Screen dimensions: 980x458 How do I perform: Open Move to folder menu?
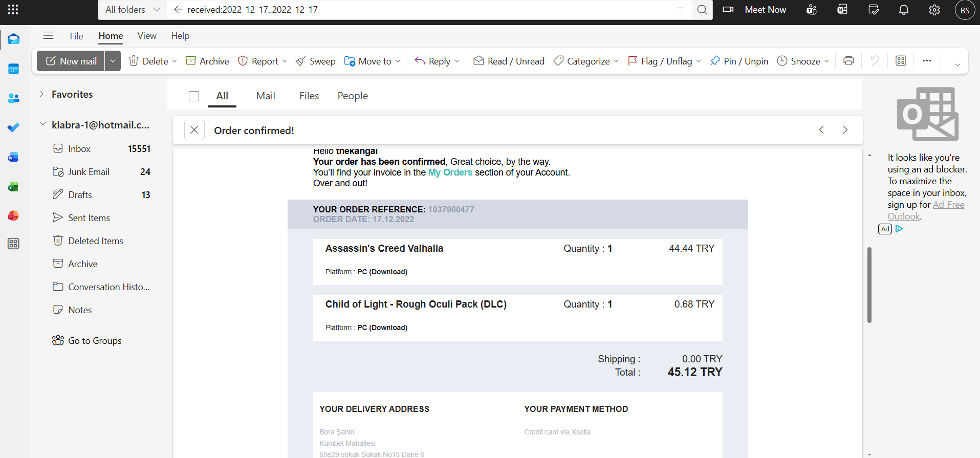pyautogui.click(x=373, y=61)
